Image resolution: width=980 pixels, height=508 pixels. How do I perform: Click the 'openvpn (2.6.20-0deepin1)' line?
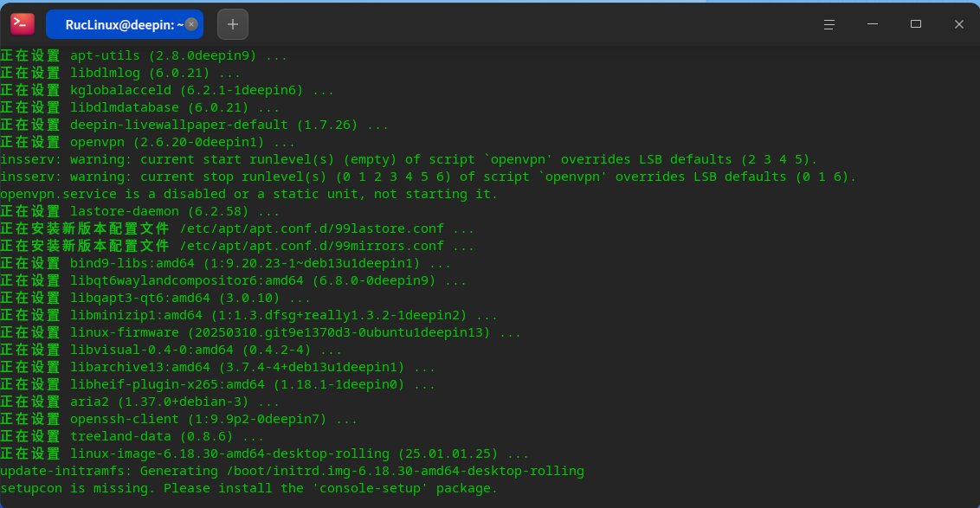[147, 143]
